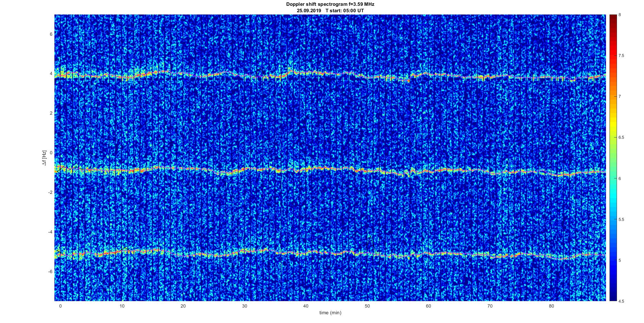Image resolution: width=644 pixels, height=323 pixels.
Task: Click y-axis tick label '-4'
Action: (50, 232)
